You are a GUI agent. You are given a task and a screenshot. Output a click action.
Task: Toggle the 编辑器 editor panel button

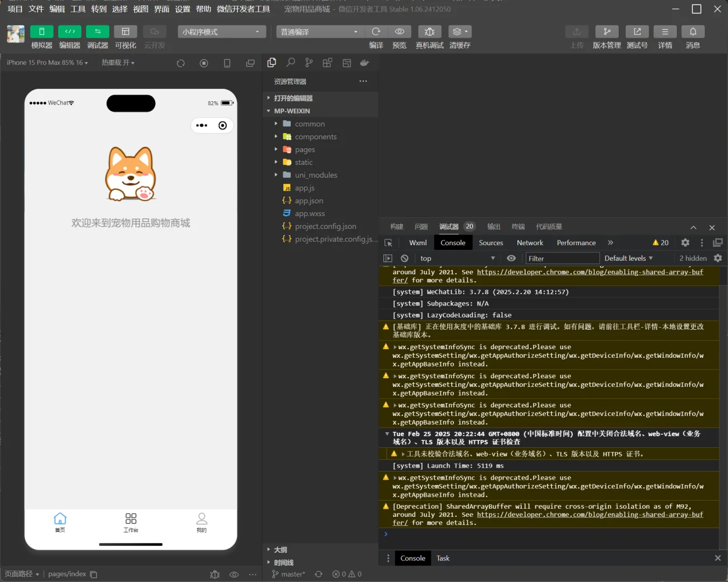(x=69, y=32)
